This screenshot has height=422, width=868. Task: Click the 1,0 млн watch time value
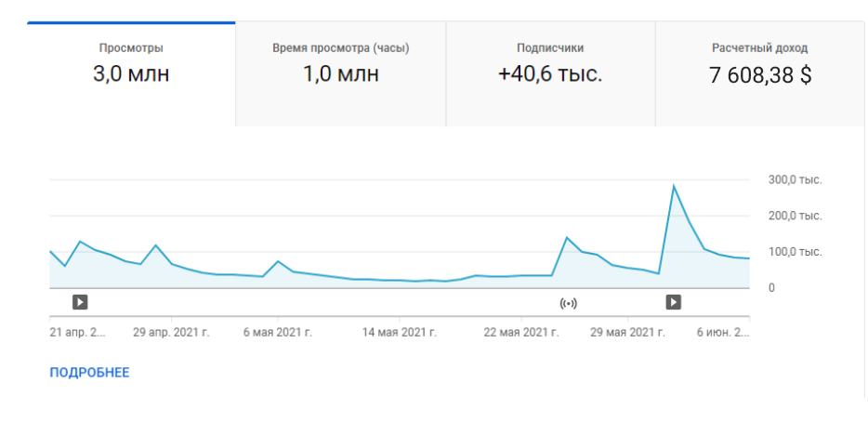340,74
